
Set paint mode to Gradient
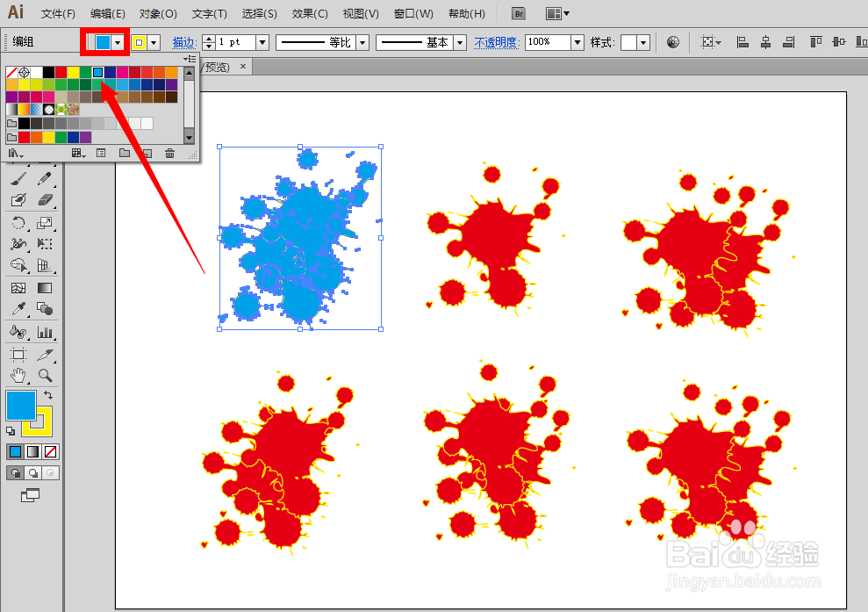(x=33, y=452)
